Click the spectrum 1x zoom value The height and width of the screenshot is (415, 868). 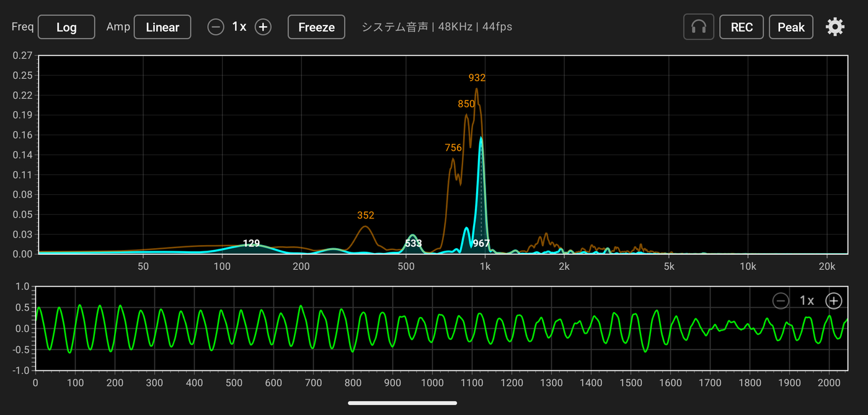pos(239,27)
